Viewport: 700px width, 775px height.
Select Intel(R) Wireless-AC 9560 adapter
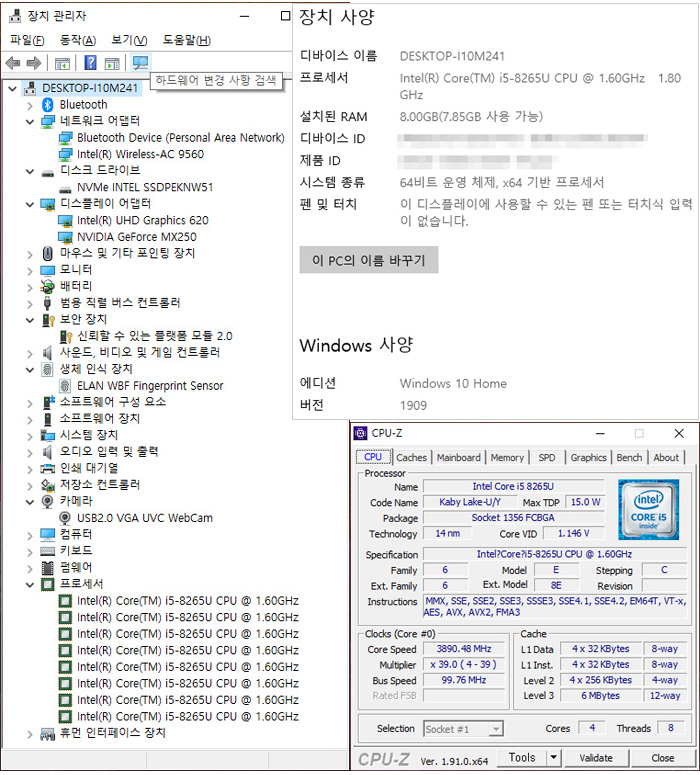[x=140, y=154]
